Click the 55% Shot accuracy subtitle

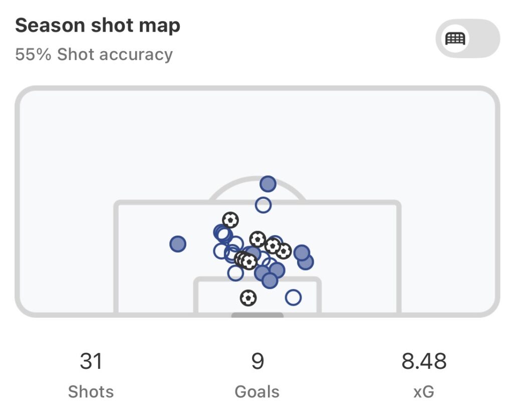94,54
